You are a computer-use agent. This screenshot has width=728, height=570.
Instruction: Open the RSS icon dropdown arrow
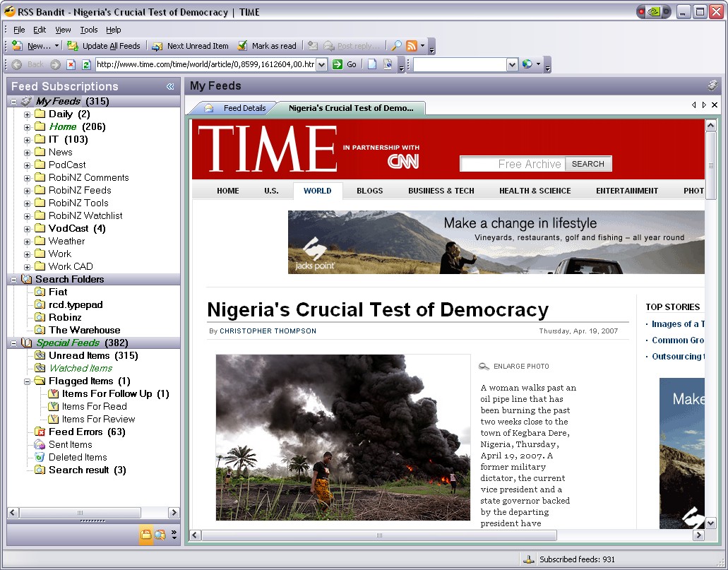click(422, 45)
